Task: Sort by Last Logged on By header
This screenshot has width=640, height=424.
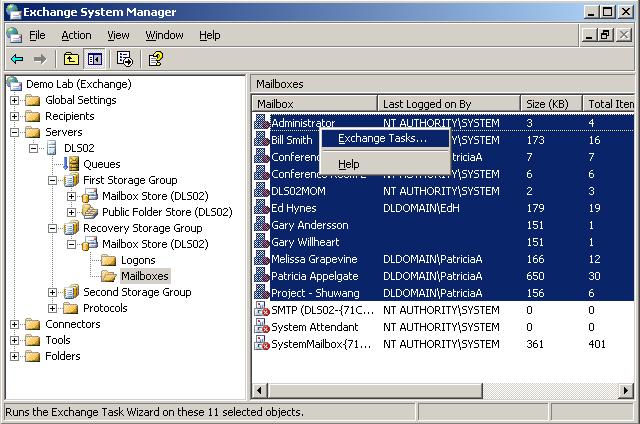Action: [449, 104]
